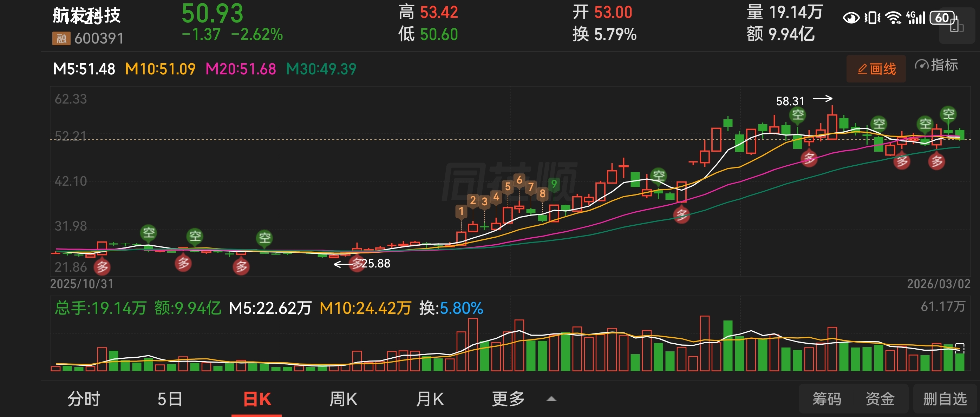The height and width of the screenshot is (417, 980).
Task: Switch to the 周K tab
Action: pos(343,399)
